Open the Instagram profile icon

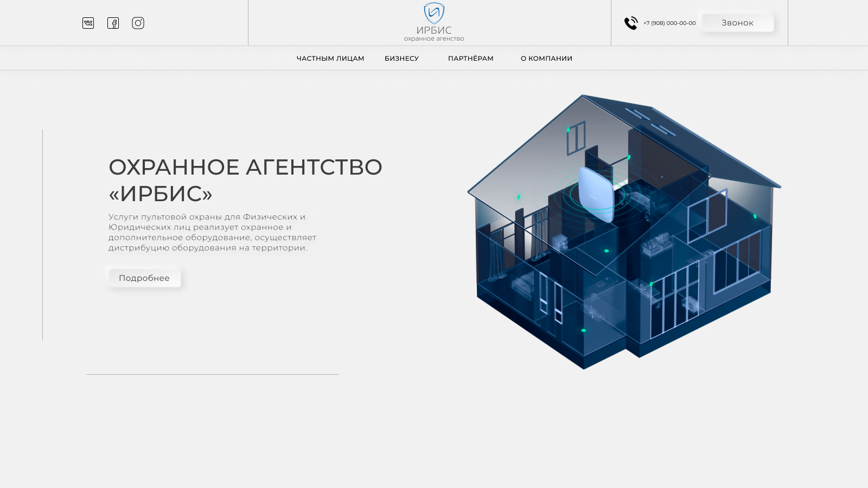[x=138, y=23]
